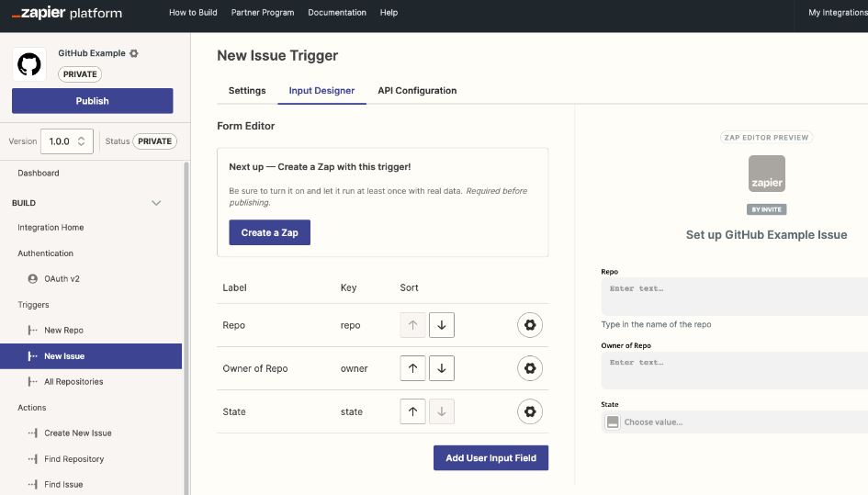The height and width of the screenshot is (495, 868).
Task: Click the 'owner' key cell
Action: click(x=354, y=368)
